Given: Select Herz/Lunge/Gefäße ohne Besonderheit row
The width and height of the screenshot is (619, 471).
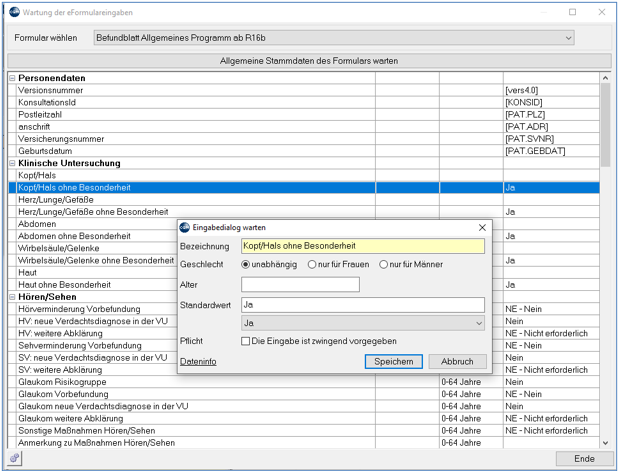Looking at the screenshot, I should point(304,212).
